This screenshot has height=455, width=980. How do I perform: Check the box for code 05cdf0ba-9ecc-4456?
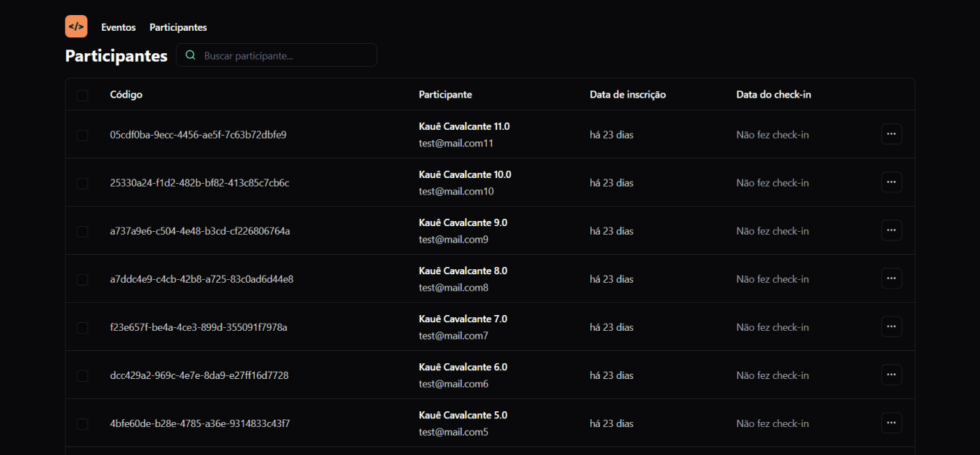click(x=83, y=136)
